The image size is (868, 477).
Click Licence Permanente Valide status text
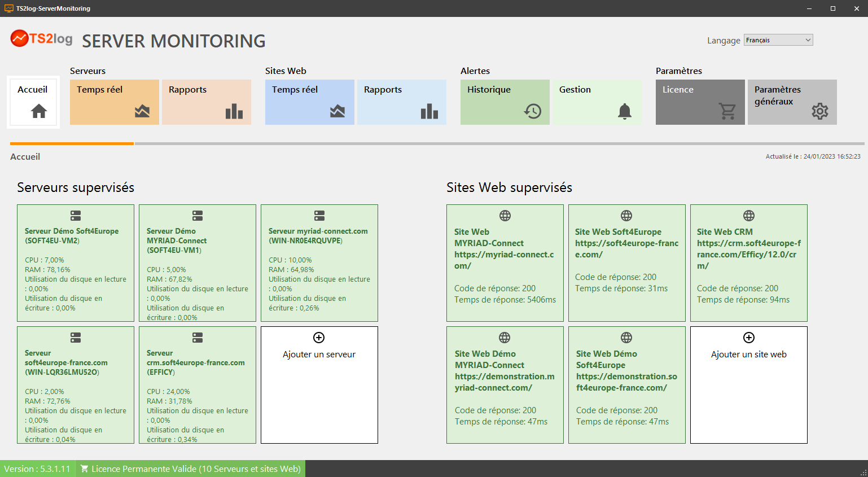pyautogui.click(x=196, y=469)
